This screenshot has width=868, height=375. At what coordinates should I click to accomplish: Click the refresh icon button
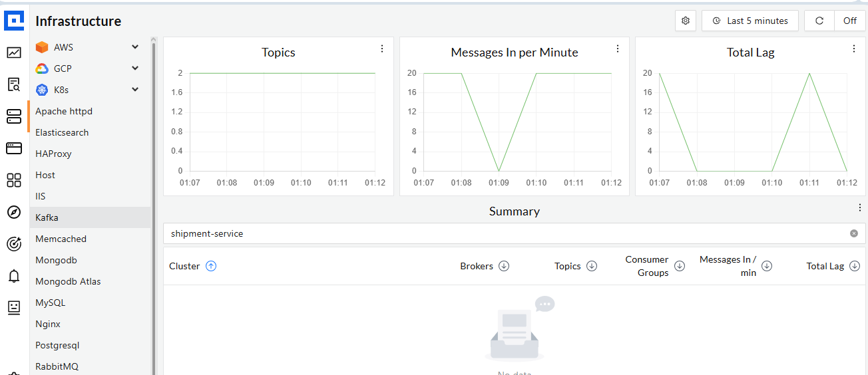click(x=819, y=21)
